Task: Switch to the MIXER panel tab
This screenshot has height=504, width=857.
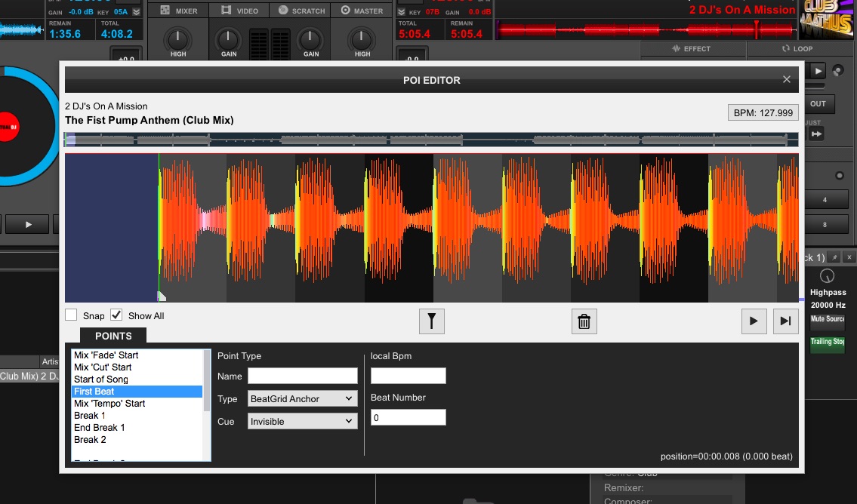Action: point(179,11)
